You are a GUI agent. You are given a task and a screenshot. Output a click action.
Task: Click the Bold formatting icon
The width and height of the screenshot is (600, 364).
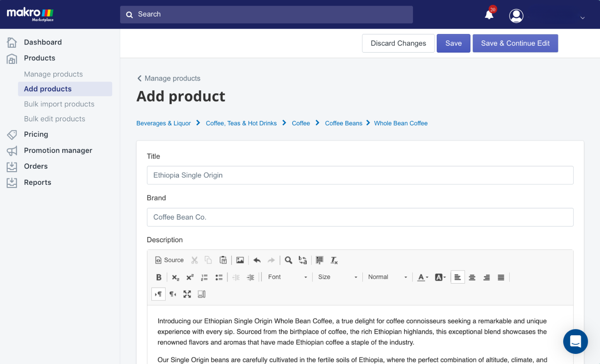(x=159, y=277)
